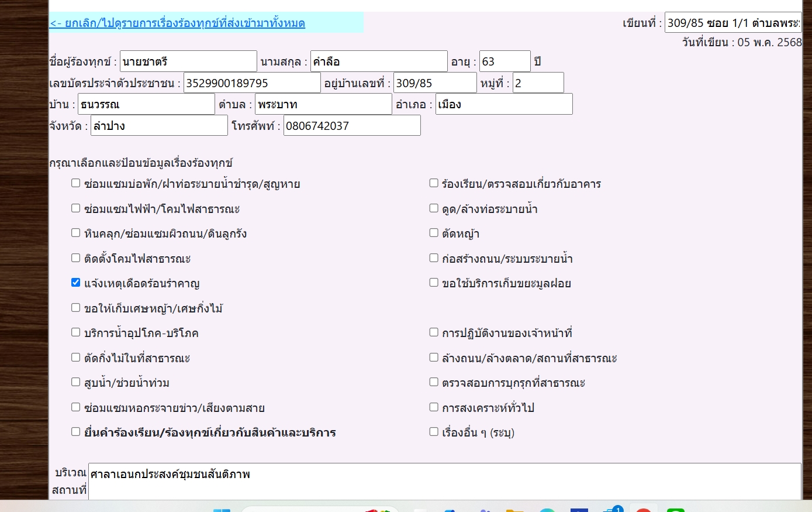Click the telephone number field 0806742037
Viewport: 812px width, 512px height.
(351, 126)
